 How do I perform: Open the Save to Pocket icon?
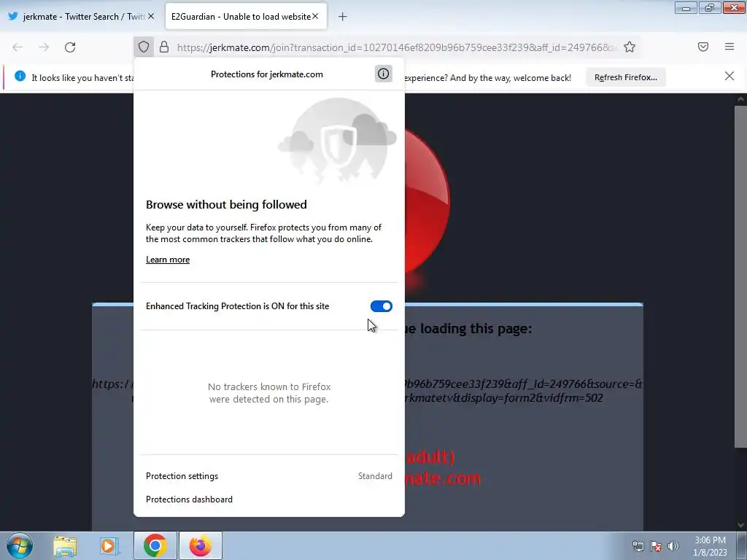pos(703,47)
